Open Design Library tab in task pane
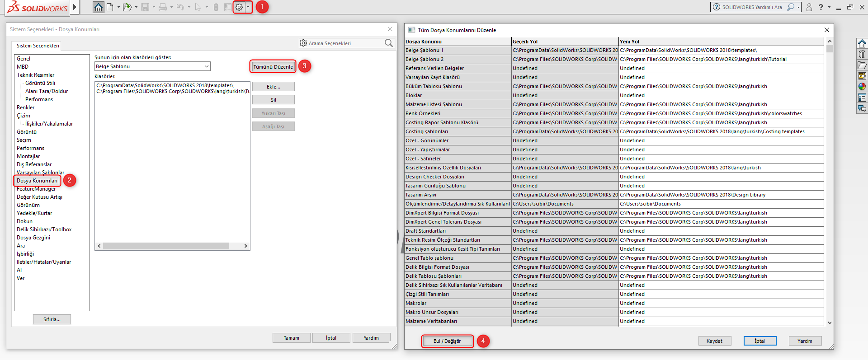868x360 pixels. 862,54
